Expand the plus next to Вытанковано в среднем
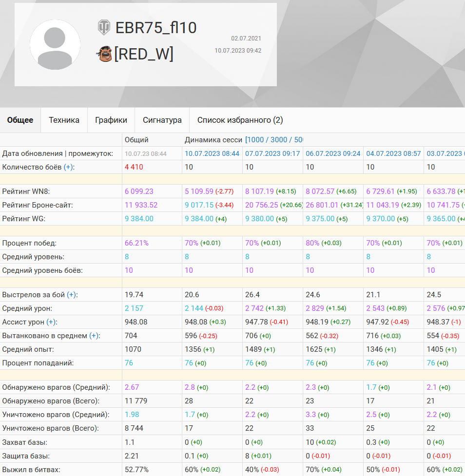Screen dimensions: 465x476 click(94, 336)
